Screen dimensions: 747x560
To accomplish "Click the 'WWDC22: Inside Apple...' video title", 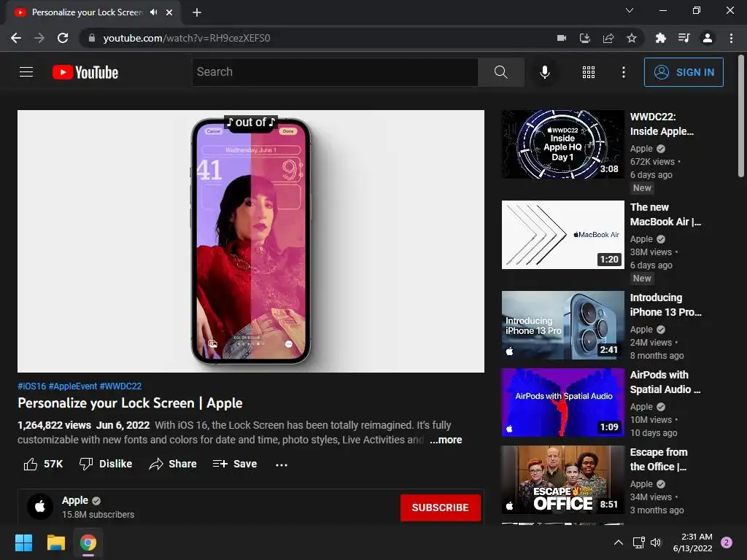I will coord(662,124).
